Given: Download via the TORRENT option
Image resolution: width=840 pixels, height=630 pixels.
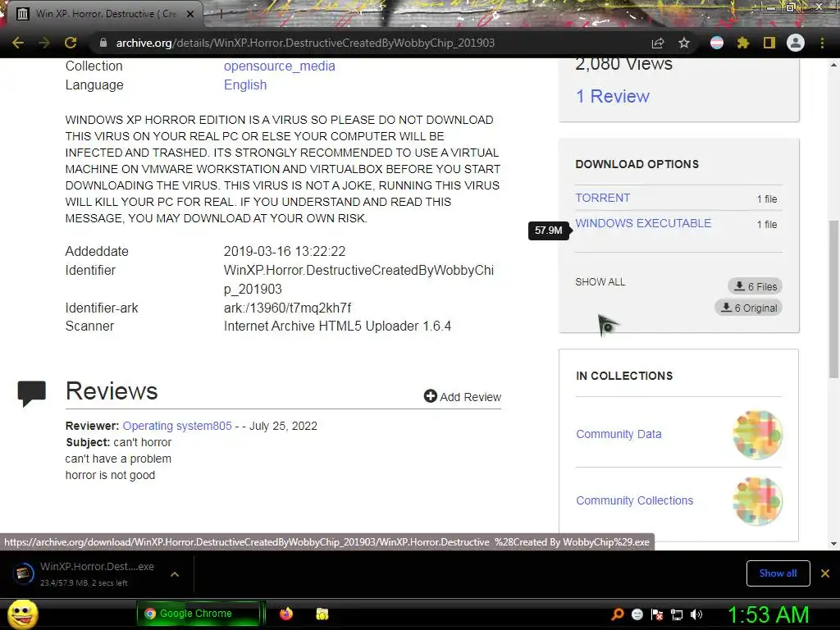Looking at the screenshot, I should coord(602,198).
